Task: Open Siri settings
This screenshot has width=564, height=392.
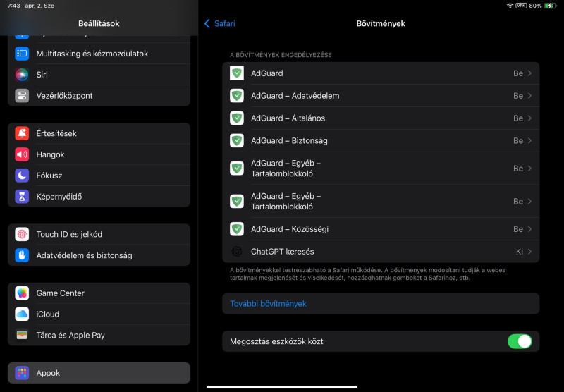Action: tap(99, 75)
